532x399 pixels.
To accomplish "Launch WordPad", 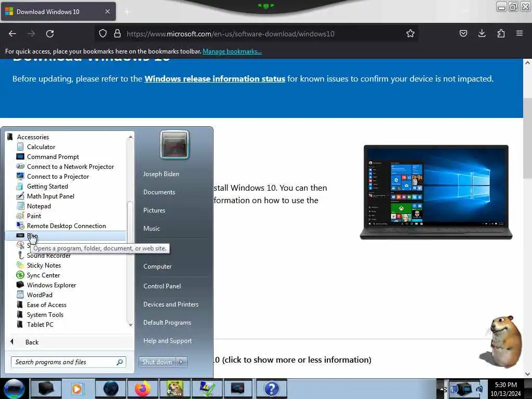I will (39, 295).
